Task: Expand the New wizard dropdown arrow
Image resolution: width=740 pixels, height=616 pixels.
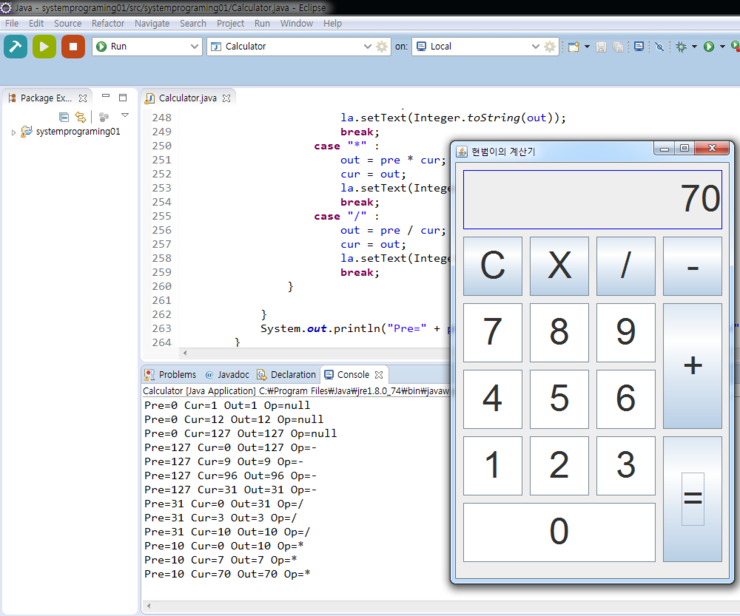Action: pos(587,46)
